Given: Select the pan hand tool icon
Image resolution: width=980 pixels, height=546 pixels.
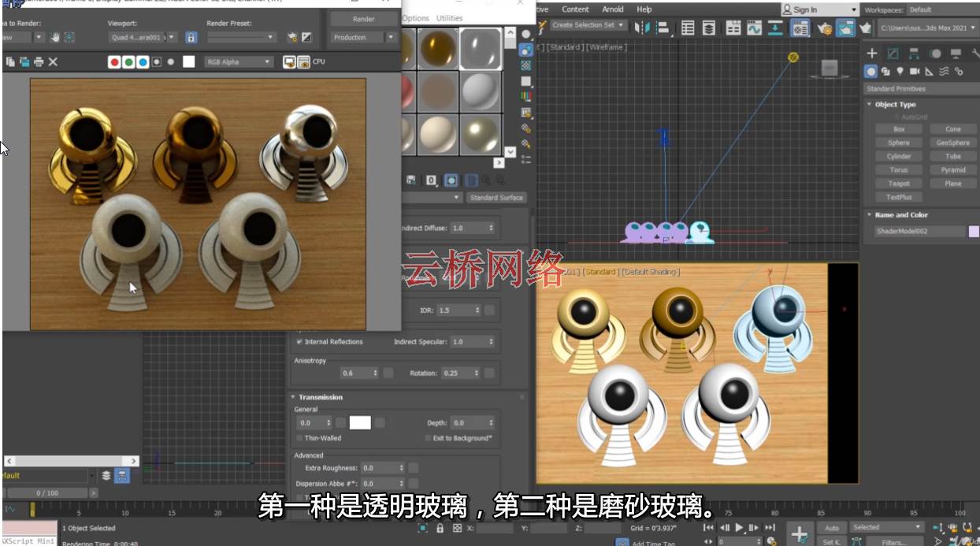Looking at the screenshot, I should pyautogui.click(x=55, y=37).
